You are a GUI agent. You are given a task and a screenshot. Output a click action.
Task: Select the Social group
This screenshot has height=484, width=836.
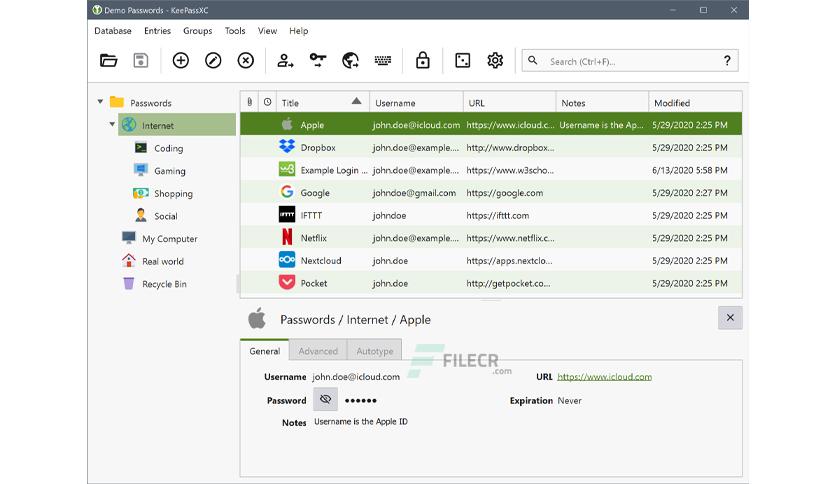click(x=165, y=216)
